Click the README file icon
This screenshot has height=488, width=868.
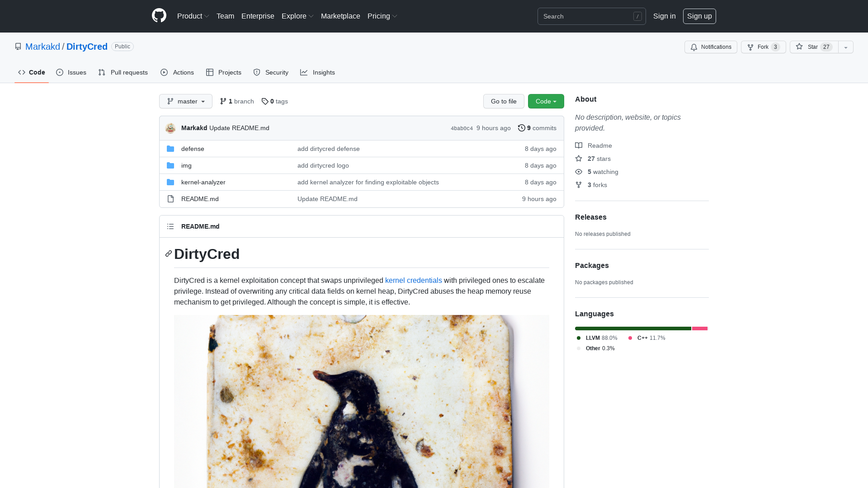pos(170,199)
